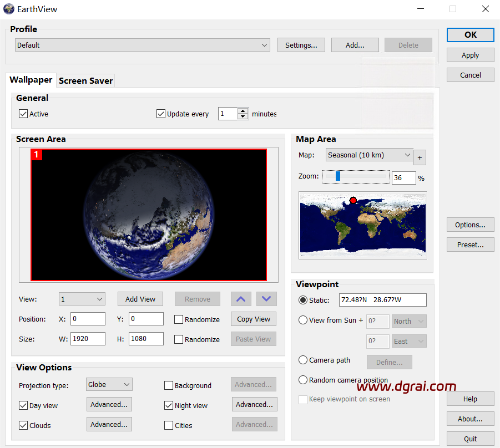Click the red view number 1 badge
The image size is (500, 448).
pos(37,155)
